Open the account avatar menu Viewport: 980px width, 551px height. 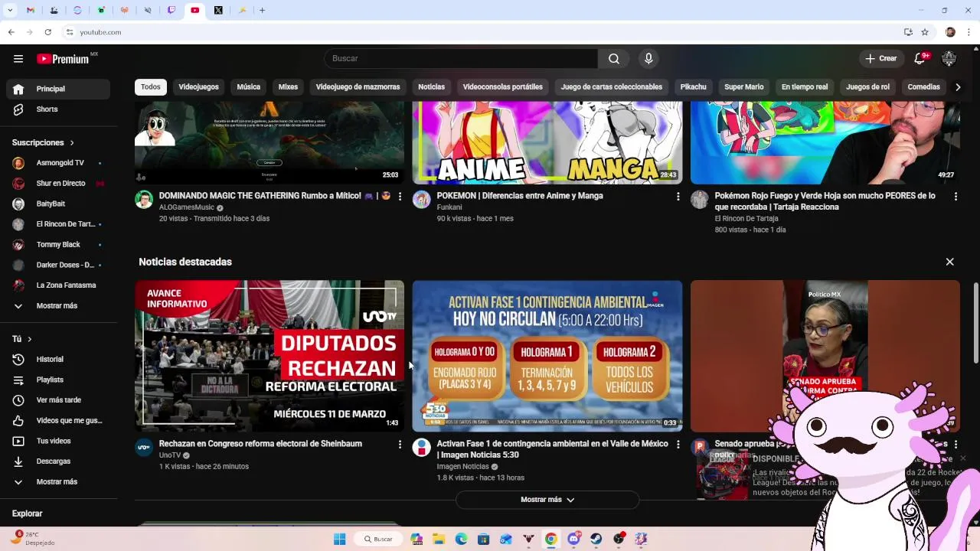click(949, 59)
